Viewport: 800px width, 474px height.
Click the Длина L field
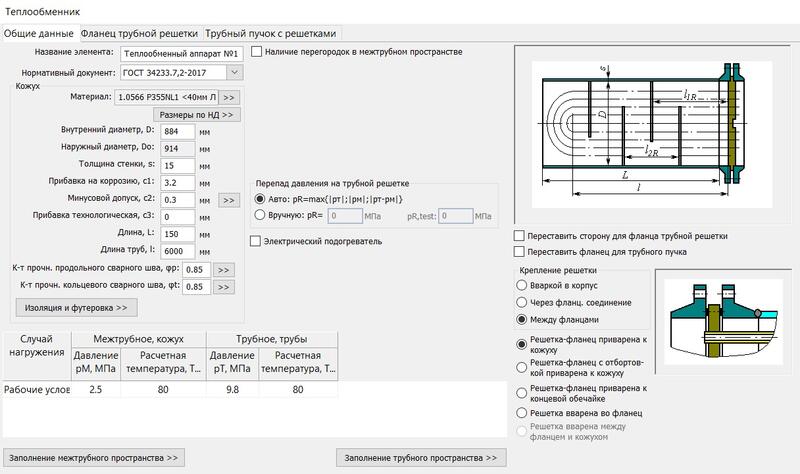pos(178,234)
